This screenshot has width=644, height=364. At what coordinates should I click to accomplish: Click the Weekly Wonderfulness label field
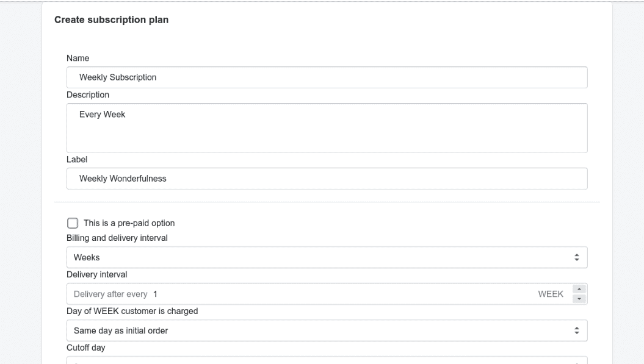pos(327,179)
